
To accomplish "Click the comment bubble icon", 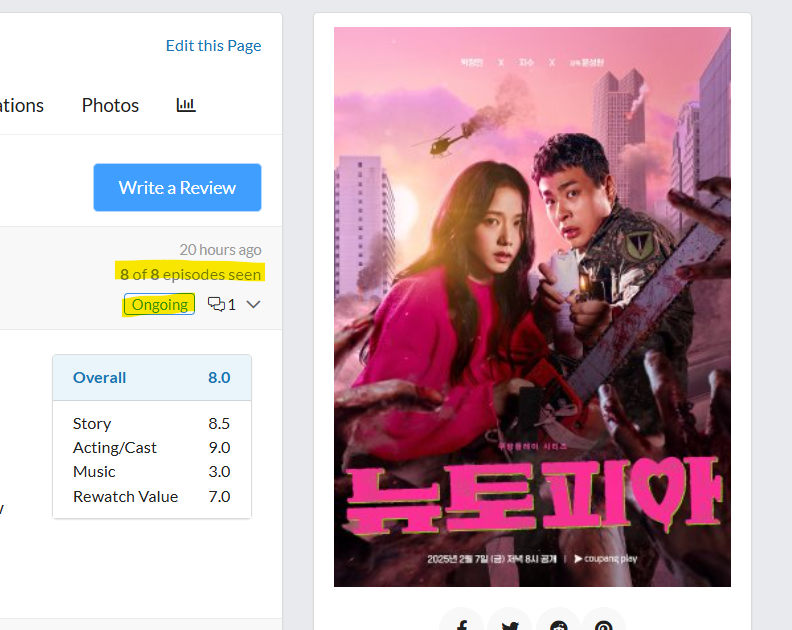I will tap(216, 304).
